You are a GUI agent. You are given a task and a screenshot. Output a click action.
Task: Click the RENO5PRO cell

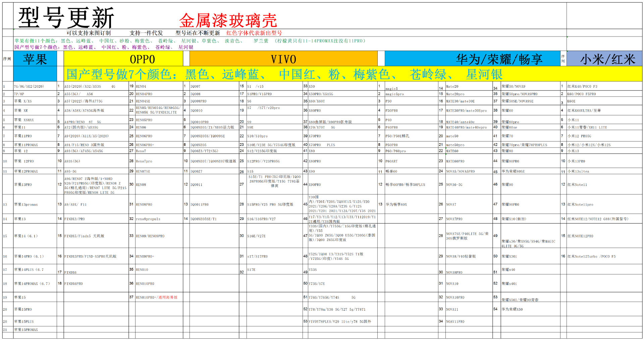(159, 120)
